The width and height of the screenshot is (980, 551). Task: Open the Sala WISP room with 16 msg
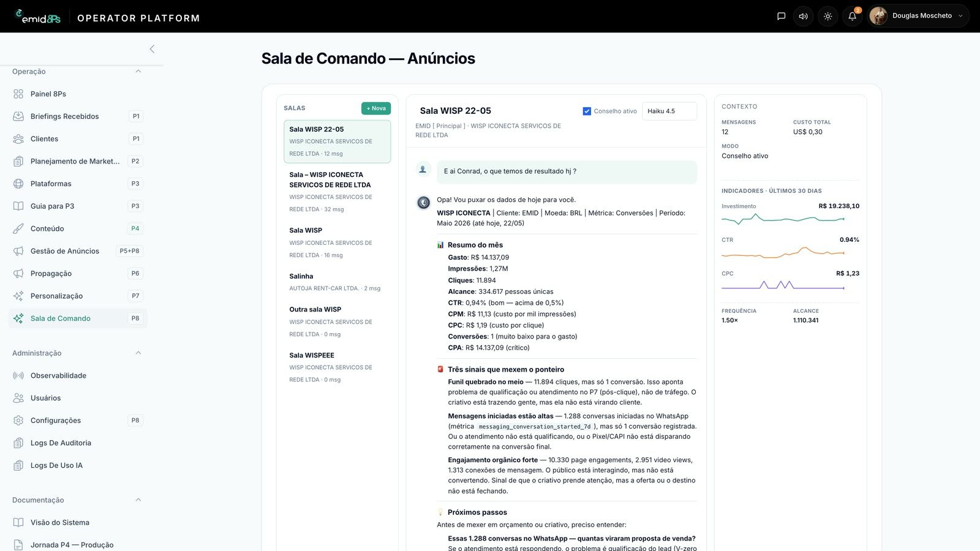(337, 242)
